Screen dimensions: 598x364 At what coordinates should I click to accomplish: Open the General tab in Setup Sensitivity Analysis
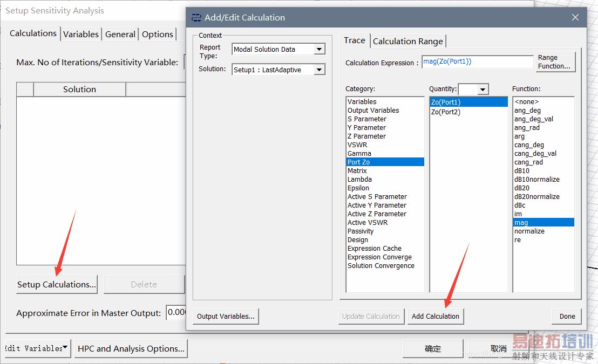coord(120,35)
